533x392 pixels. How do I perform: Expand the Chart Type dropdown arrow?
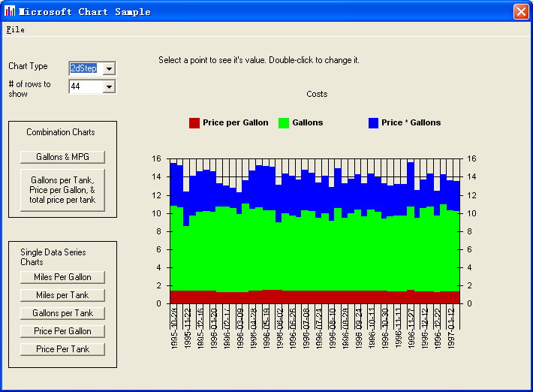(109, 68)
